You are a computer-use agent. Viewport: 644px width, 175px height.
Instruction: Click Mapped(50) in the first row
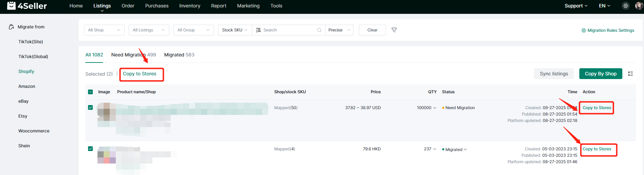(286, 108)
